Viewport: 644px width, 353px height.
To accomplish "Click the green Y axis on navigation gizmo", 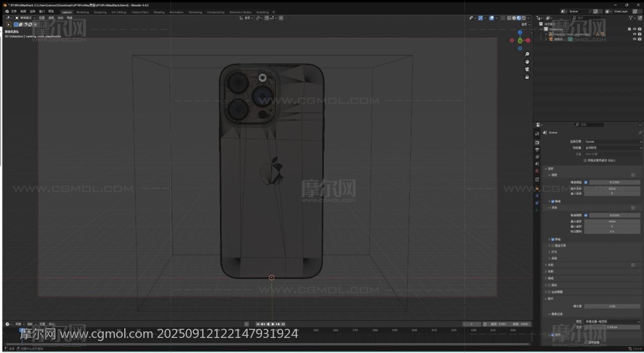I will (520, 40).
